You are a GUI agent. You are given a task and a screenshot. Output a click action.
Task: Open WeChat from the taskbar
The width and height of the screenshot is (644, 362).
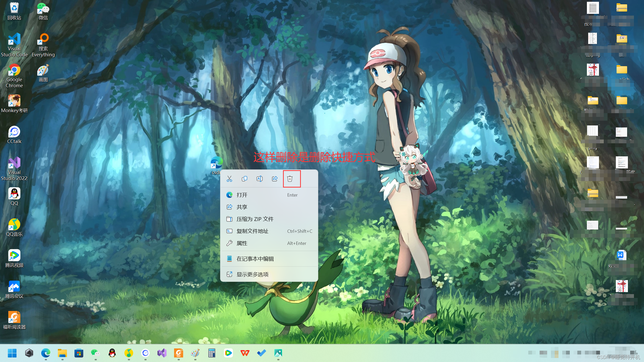(x=96, y=353)
